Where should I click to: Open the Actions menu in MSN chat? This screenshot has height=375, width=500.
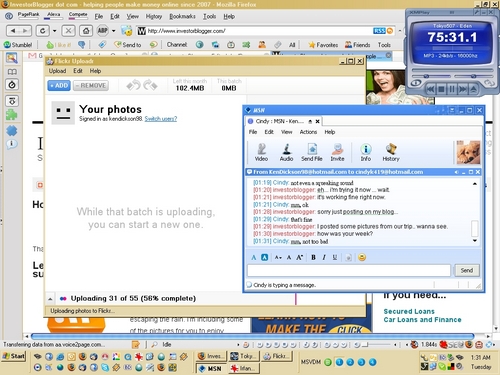click(308, 132)
